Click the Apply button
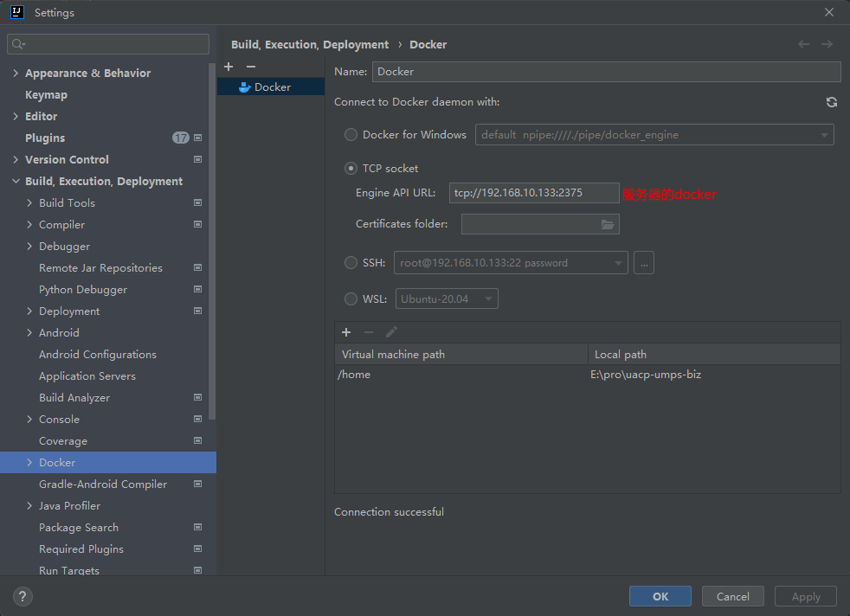The height and width of the screenshot is (616, 850). 806,596
